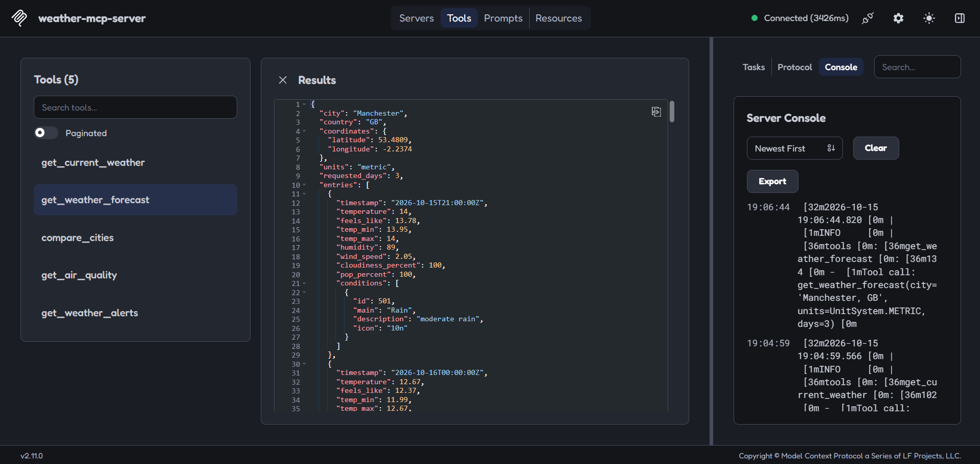Screen dimensions: 980x464
Task: Collapse the side panel layout icon
Action: tap(960, 18)
